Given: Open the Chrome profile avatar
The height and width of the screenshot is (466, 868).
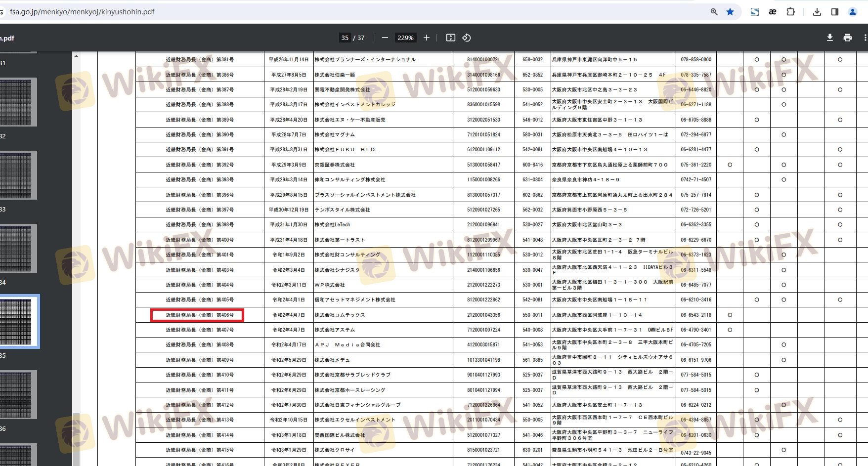Looking at the screenshot, I should click(853, 12).
